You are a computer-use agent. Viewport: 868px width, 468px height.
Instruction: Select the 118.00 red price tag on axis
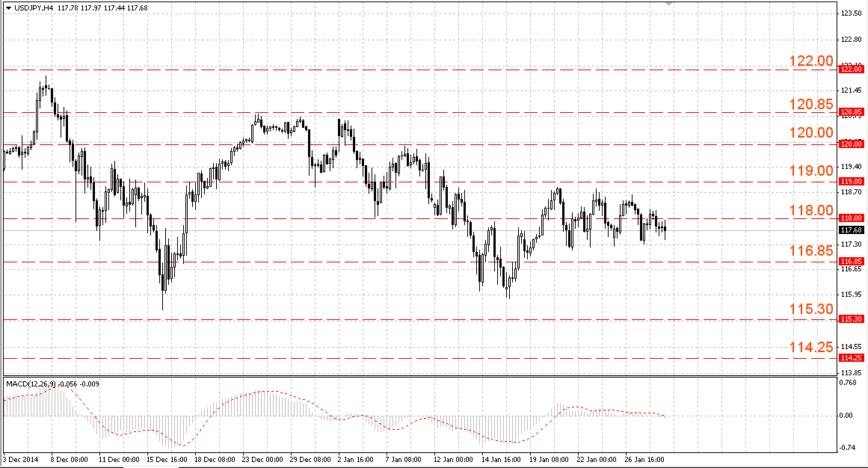pyautogui.click(x=851, y=218)
